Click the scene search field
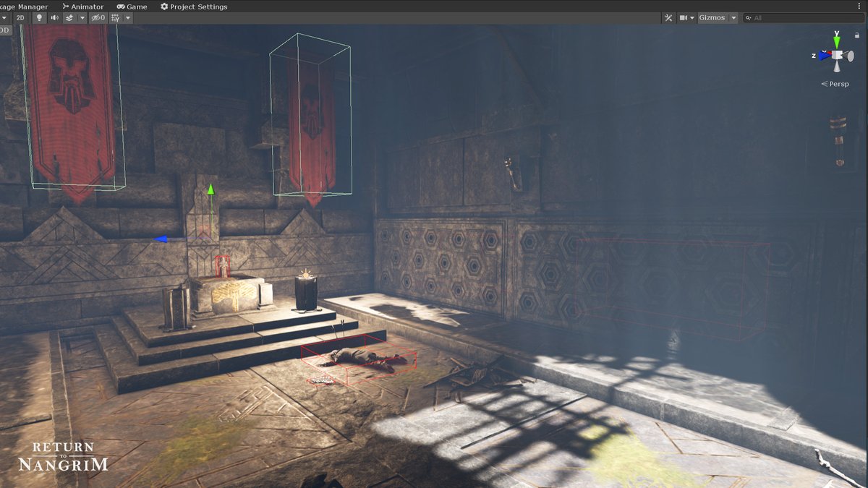Viewport: 868px width, 488px height. (804, 17)
